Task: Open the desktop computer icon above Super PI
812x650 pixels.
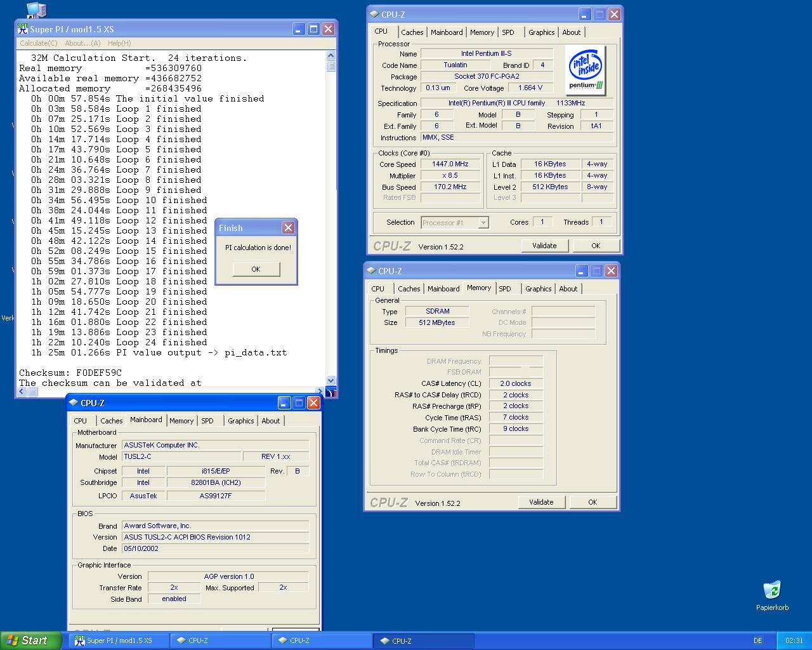Action: tap(36, 10)
